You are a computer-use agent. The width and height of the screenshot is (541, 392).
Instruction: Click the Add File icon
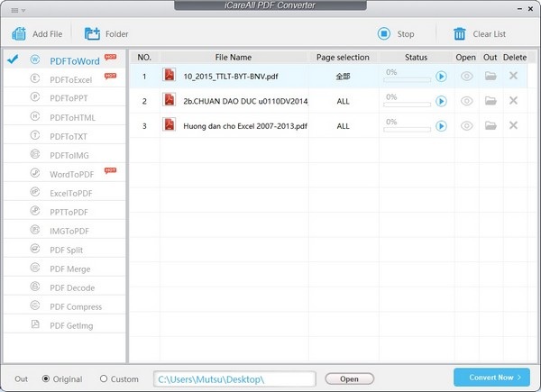pyautogui.click(x=19, y=33)
